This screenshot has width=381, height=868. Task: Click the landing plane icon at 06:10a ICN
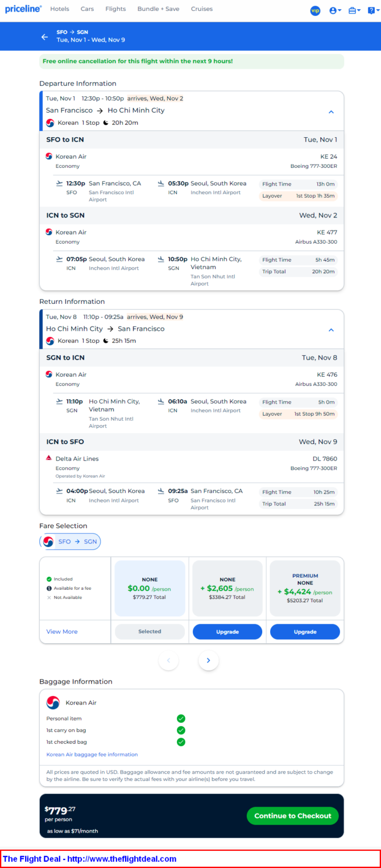pyautogui.click(x=161, y=401)
